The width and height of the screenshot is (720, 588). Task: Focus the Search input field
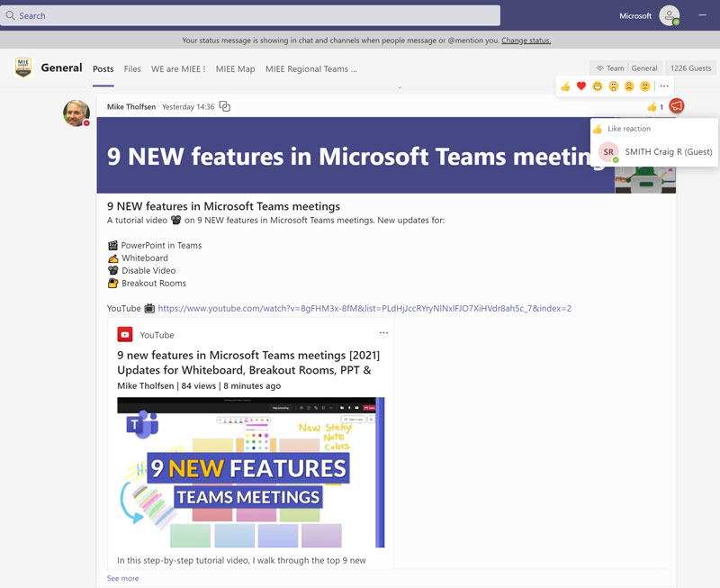250,15
